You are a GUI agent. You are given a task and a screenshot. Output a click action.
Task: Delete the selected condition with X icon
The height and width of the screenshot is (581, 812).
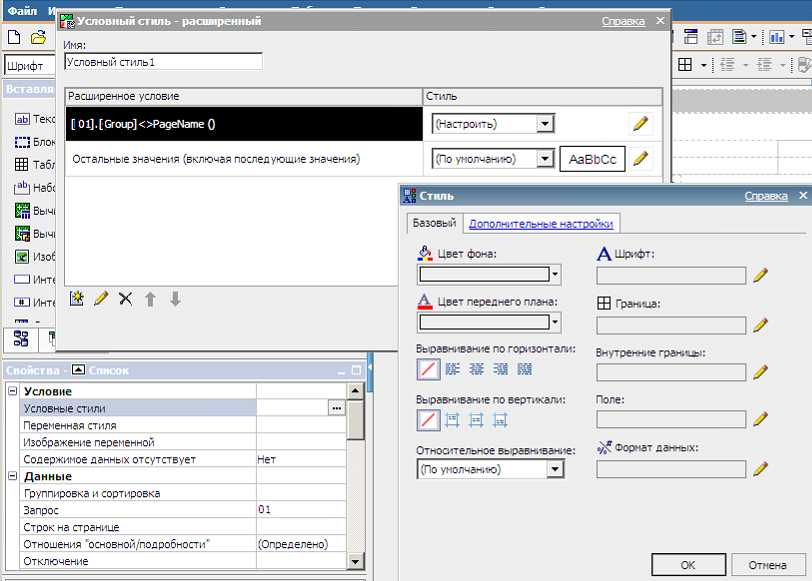125,298
